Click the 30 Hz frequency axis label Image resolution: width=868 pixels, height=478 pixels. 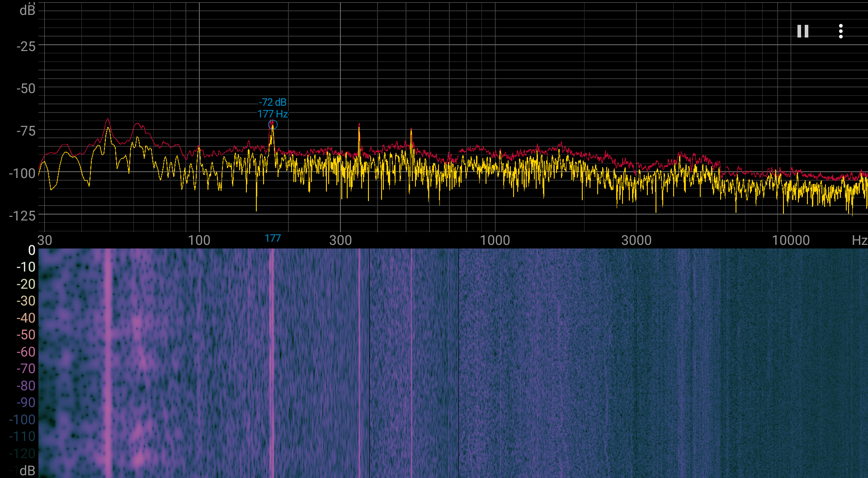45,240
